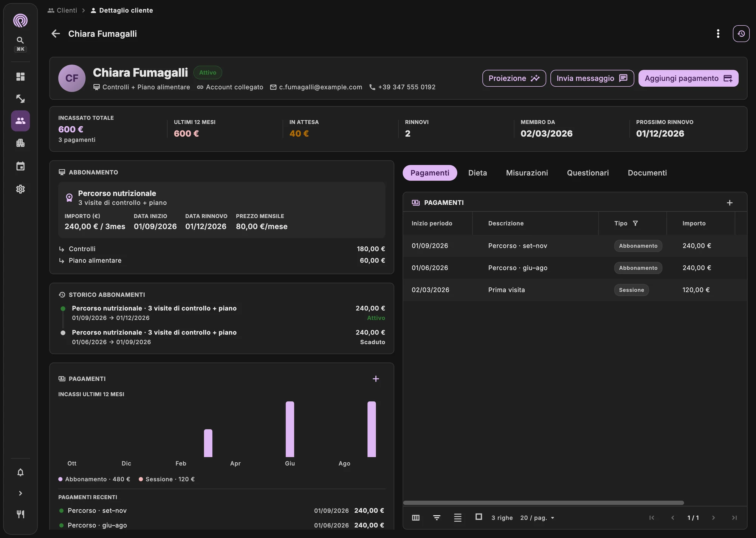The width and height of the screenshot is (756, 538).
Task: Switch to the Documenti tab
Action: (x=647, y=173)
